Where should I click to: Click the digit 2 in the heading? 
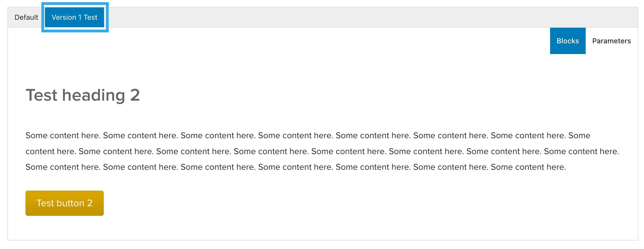pyautogui.click(x=135, y=95)
